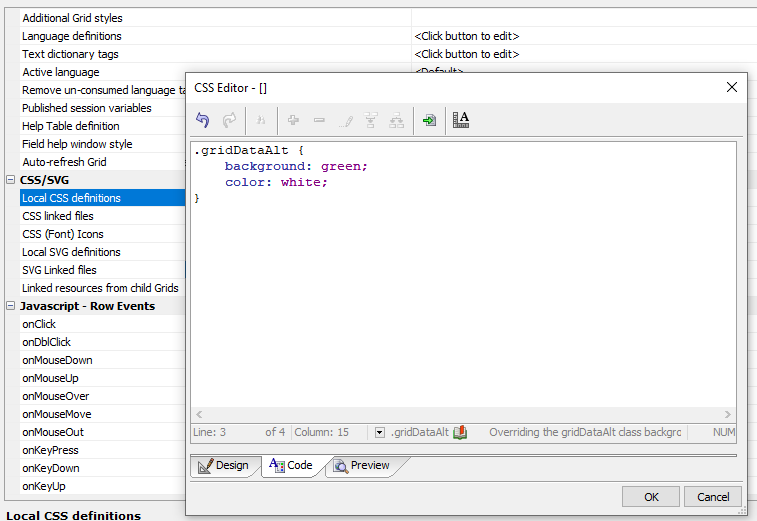Click the pencil edit icon in toolbar

point(346,120)
